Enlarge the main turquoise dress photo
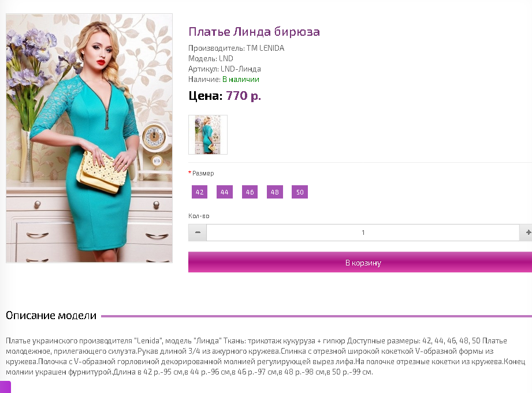This screenshot has height=393, width=532. point(89,138)
